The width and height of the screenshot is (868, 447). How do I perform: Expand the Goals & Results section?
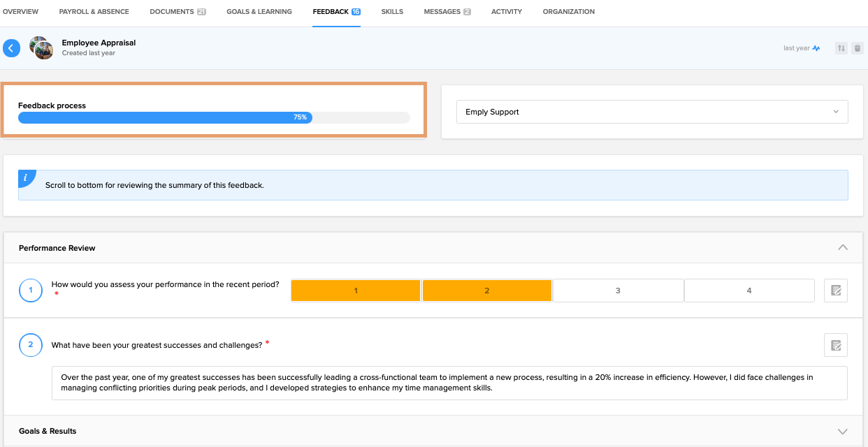842,432
